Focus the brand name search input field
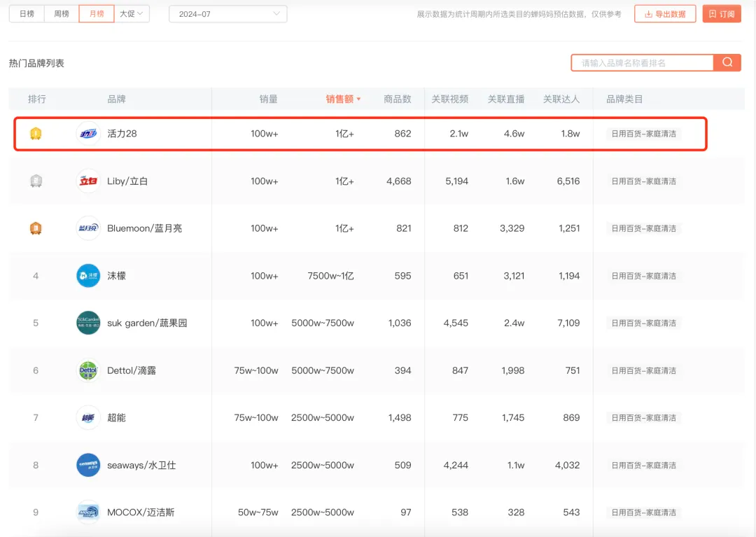 [x=643, y=63]
